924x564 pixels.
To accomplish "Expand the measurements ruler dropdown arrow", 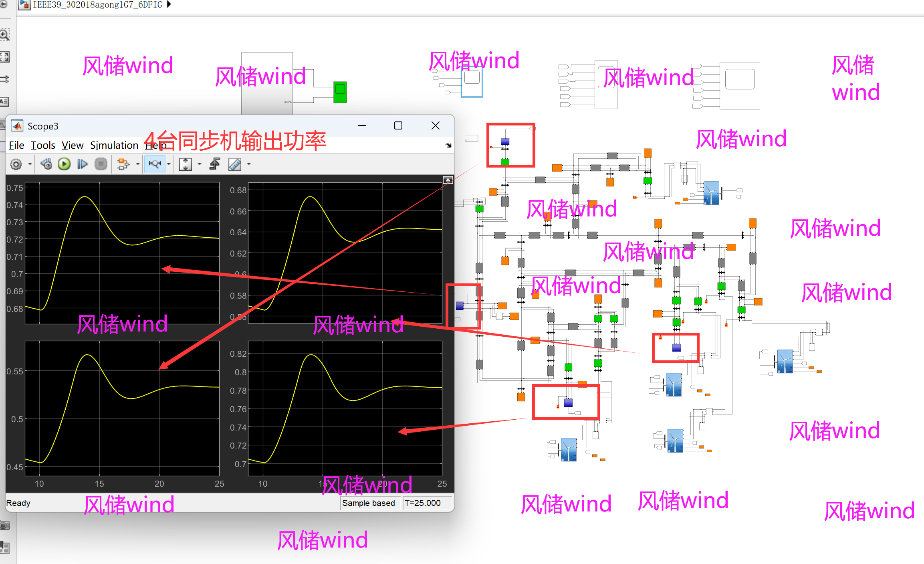I will [x=249, y=164].
